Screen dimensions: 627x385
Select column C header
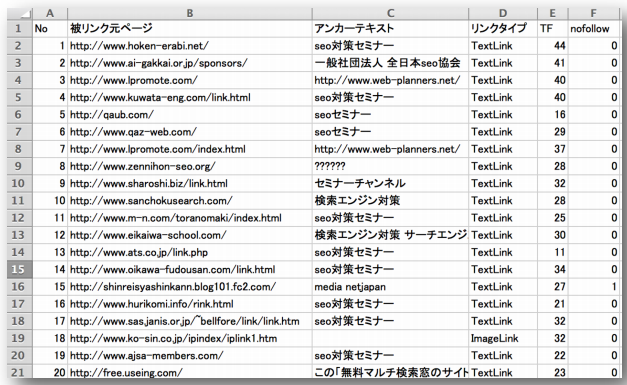(x=390, y=14)
